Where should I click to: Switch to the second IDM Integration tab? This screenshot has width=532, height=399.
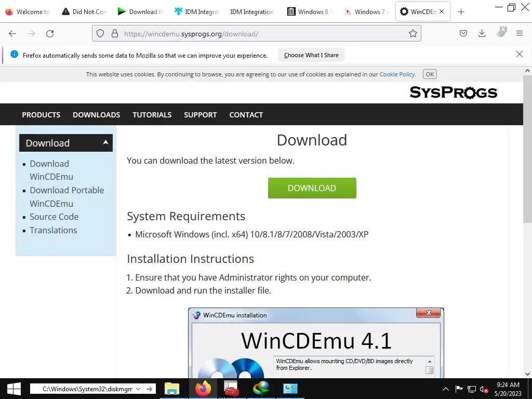[x=253, y=11]
